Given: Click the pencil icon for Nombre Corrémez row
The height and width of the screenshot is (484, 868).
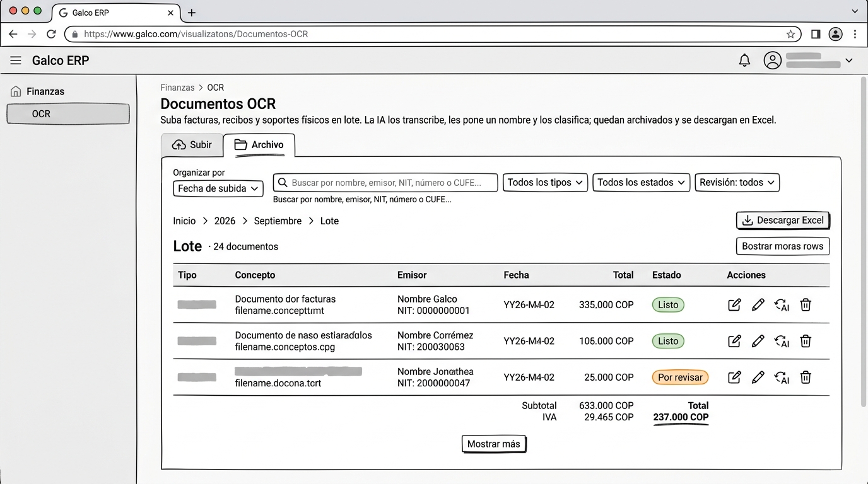Looking at the screenshot, I should coord(758,341).
